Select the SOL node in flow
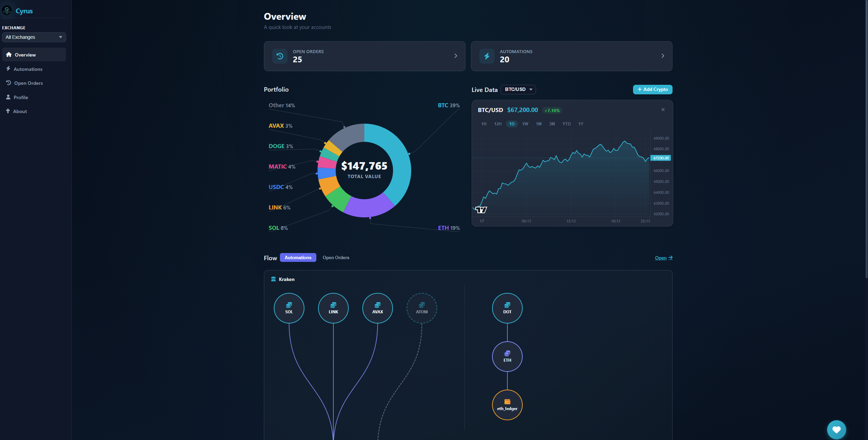Viewport: 868px width, 440px height. 289,308
